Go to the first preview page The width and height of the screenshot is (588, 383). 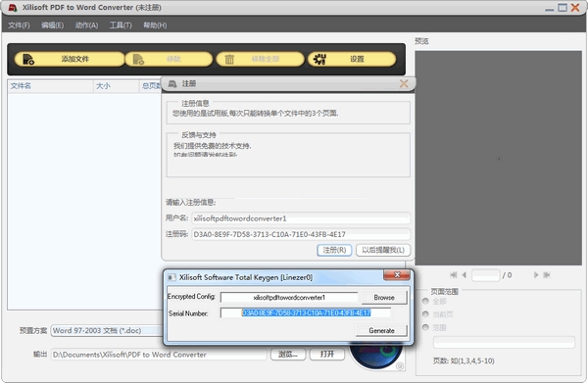pyautogui.click(x=454, y=275)
